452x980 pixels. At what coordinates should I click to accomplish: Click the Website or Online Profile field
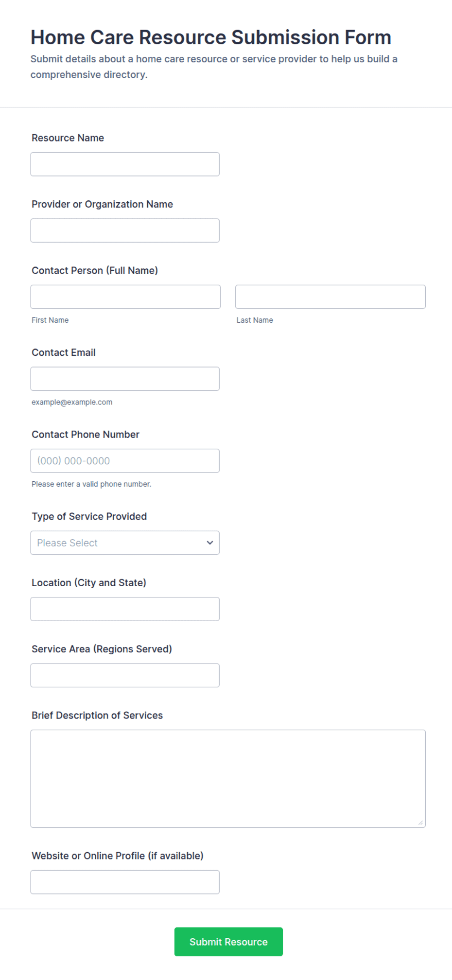coord(125,882)
